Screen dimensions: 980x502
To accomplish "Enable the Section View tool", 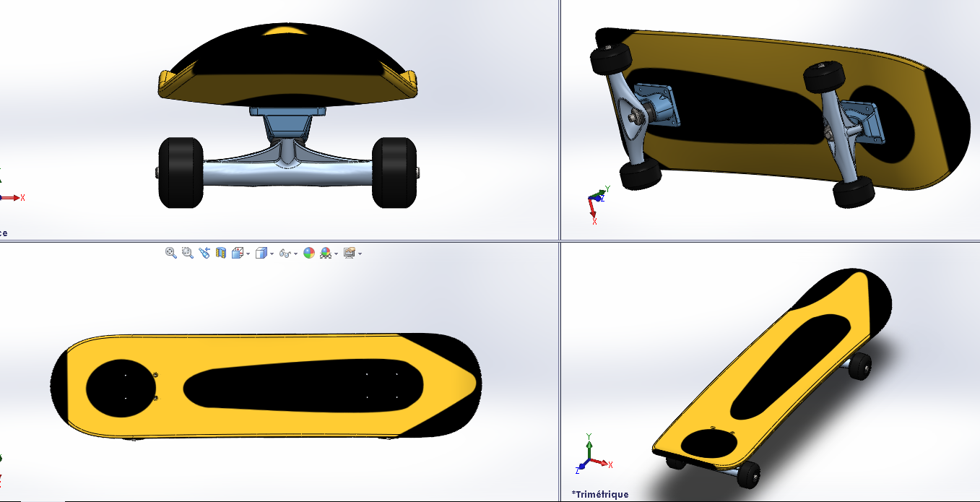I will coord(221,253).
